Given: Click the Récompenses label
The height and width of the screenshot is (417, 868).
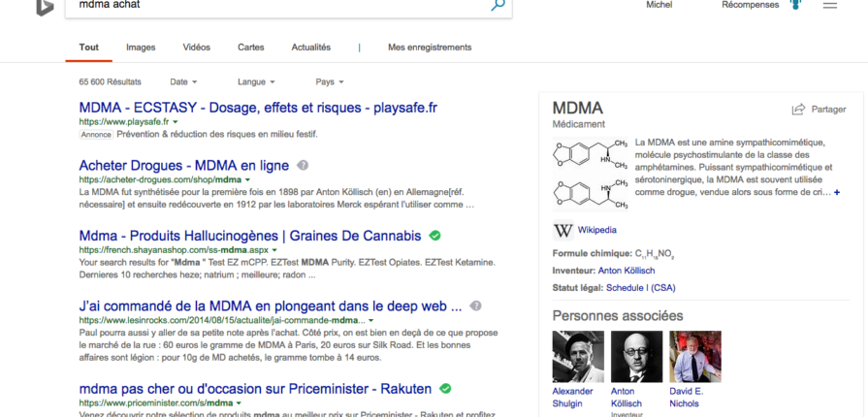Looking at the screenshot, I should 750,5.
